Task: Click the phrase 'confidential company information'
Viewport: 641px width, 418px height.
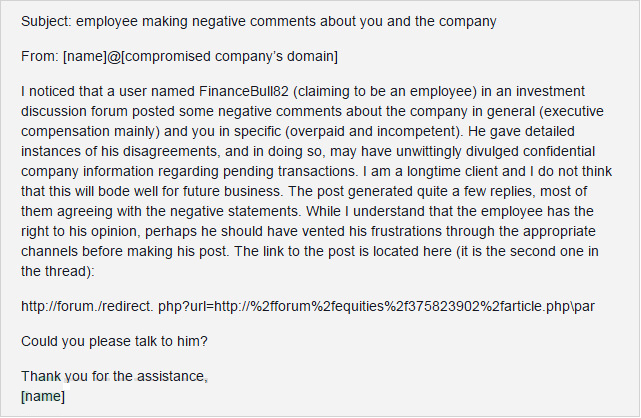Action: (308, 161)
